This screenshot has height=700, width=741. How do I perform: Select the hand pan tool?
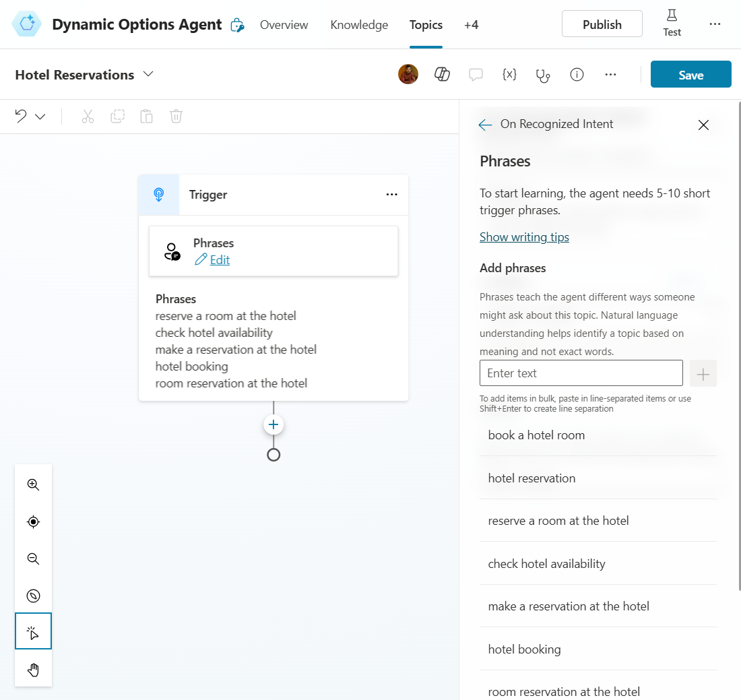[33, 670]
